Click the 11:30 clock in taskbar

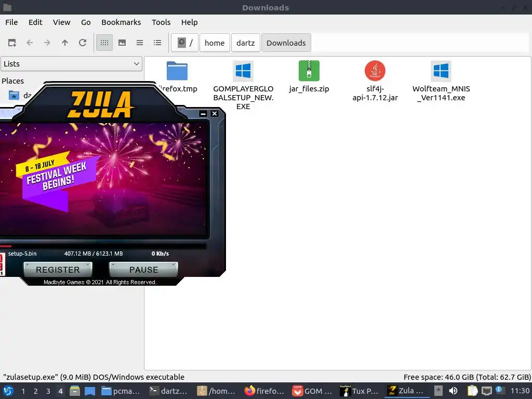coord(520,391)
